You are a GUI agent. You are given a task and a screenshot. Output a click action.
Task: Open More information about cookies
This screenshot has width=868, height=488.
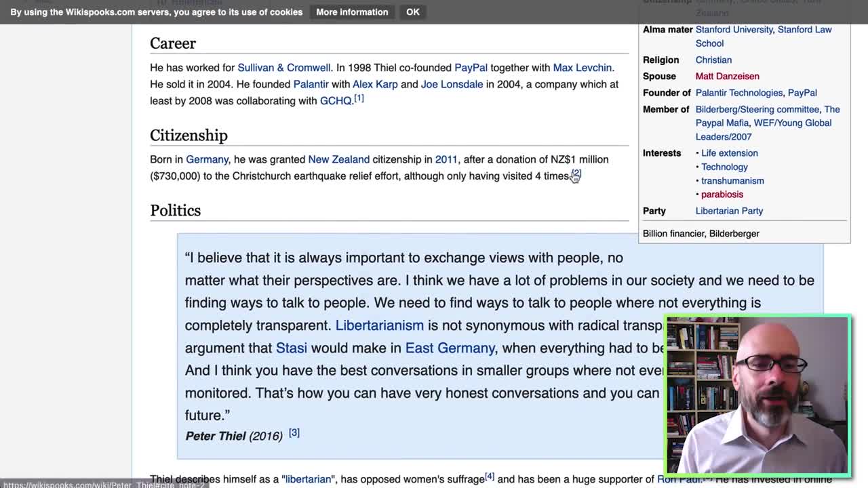(x=352, y=12)
